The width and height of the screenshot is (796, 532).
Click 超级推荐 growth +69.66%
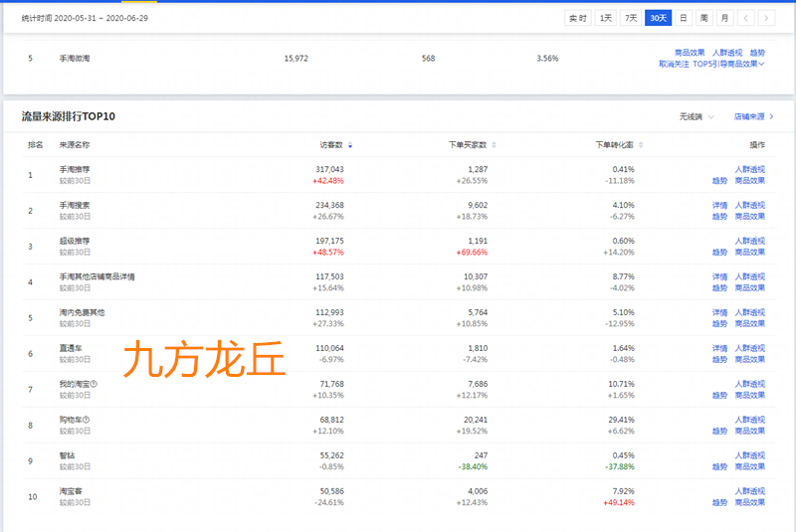[x=472, y=252]
